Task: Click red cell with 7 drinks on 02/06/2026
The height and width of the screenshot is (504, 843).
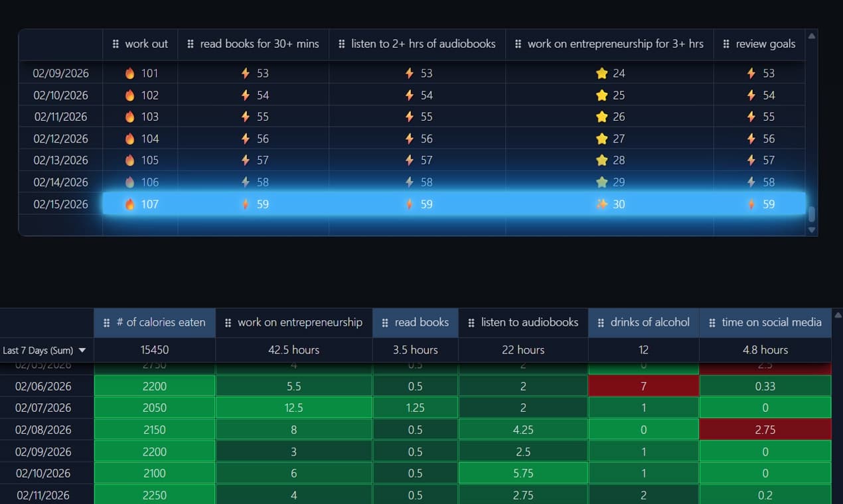Action: (x=643, y=386)
